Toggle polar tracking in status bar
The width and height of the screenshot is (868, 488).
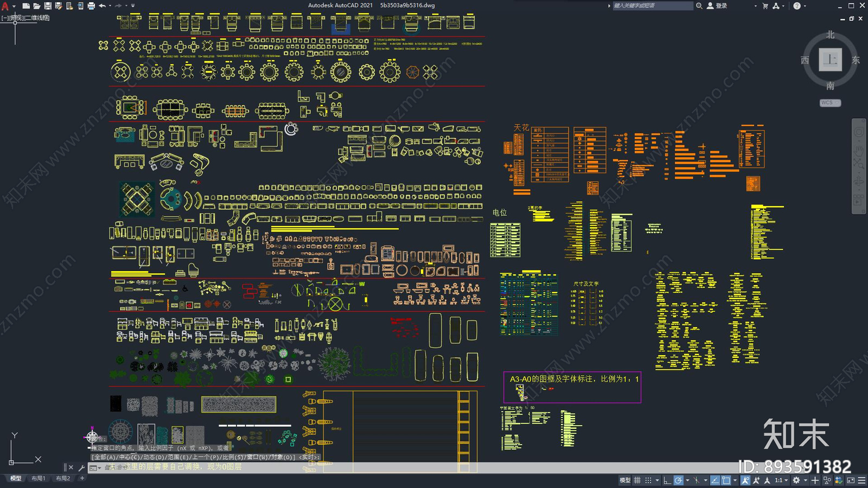[x=679, y=480]
